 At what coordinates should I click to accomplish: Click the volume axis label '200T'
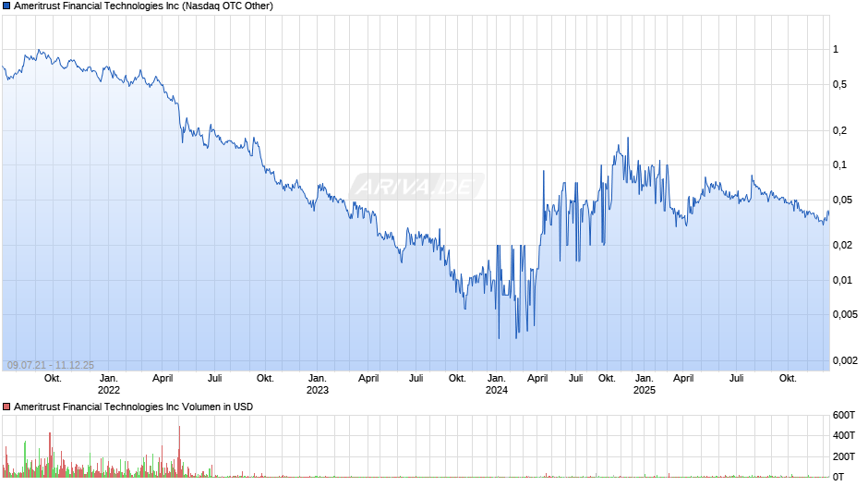[844, 456]
